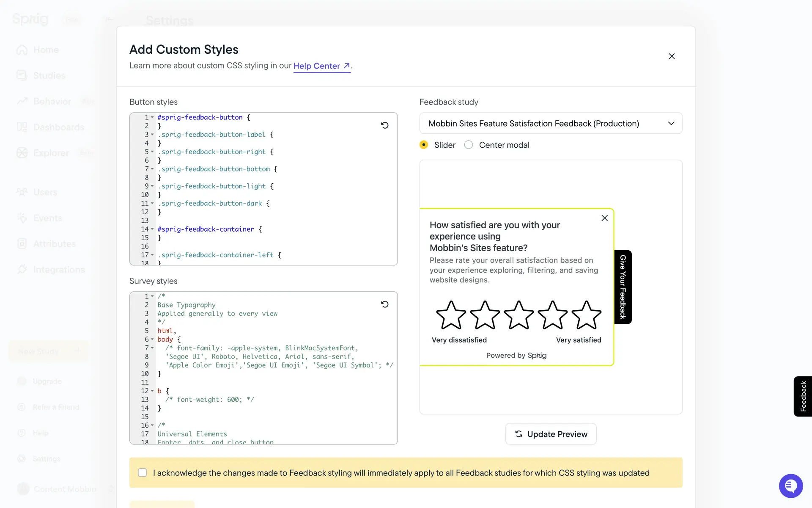Reset the Button styles code editor
The width and height of the screenshot is (812, 508).
[x=384, y=125]
